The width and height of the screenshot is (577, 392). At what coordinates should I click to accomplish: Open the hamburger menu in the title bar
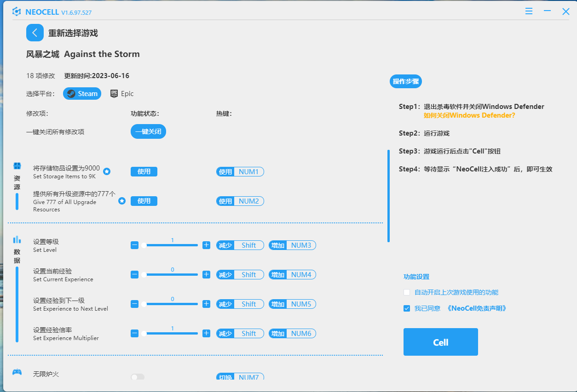coord(529,11)
